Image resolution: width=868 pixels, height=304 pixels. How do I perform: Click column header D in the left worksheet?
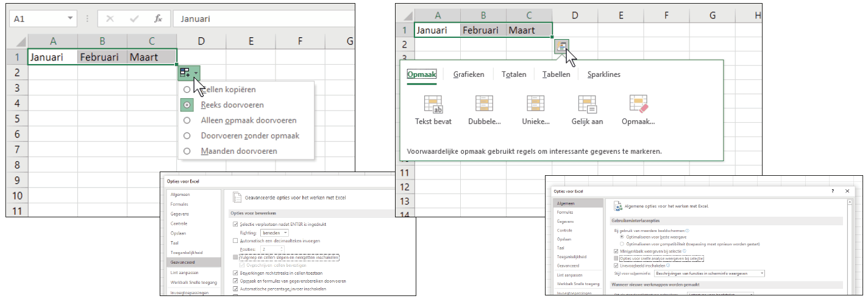(x=201, y=42)
